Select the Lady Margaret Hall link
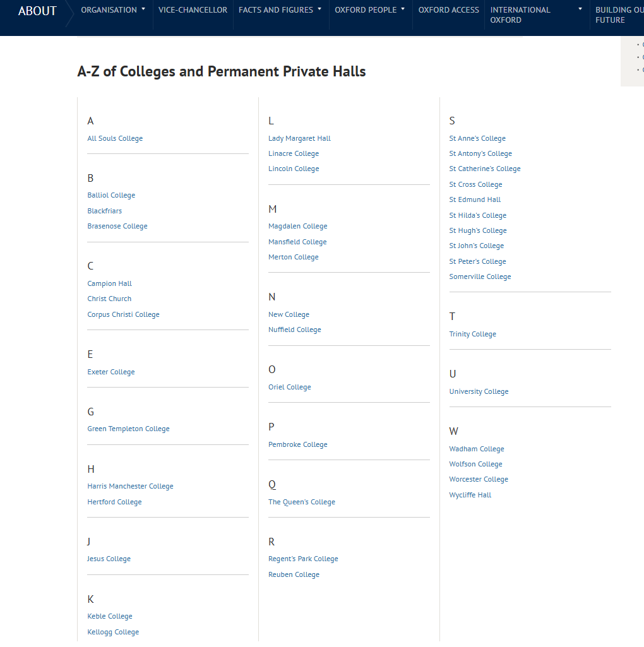Viewport: 644px width, 647px height. coord(299,138)
